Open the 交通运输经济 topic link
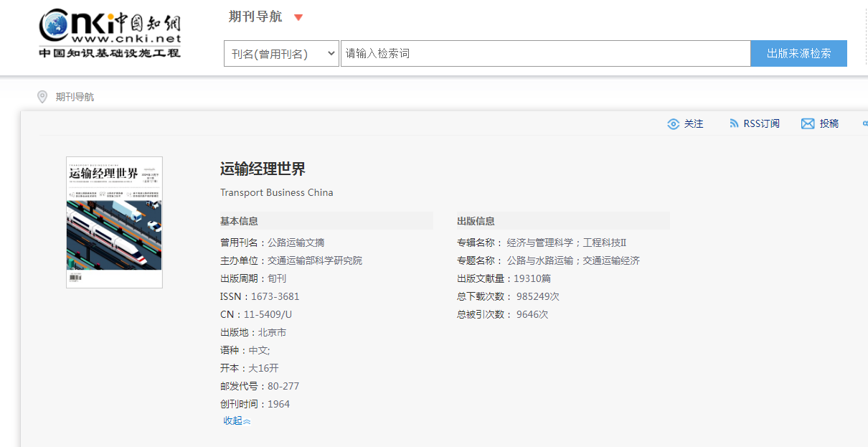Image resolution: width=868 pixels, height=447 pixels. coord(611,260)
